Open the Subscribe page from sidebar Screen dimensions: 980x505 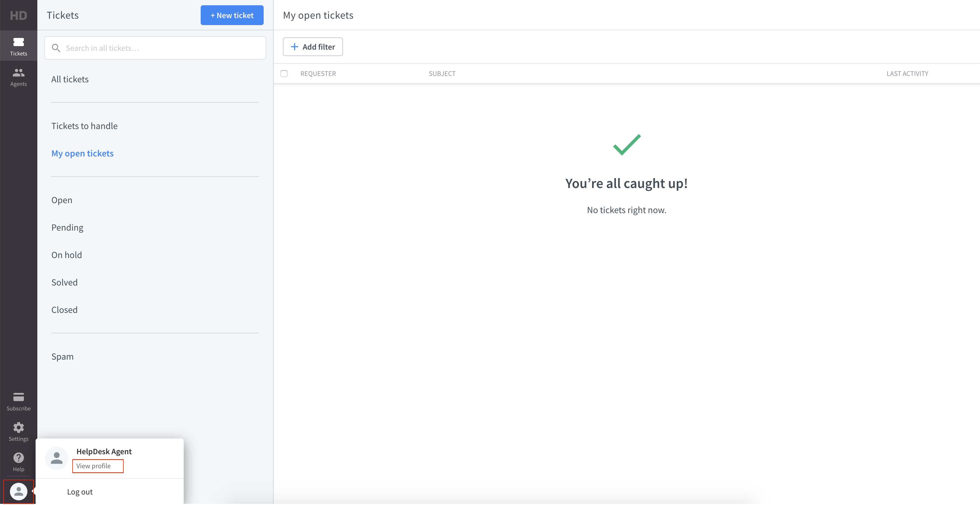[18, 402]
